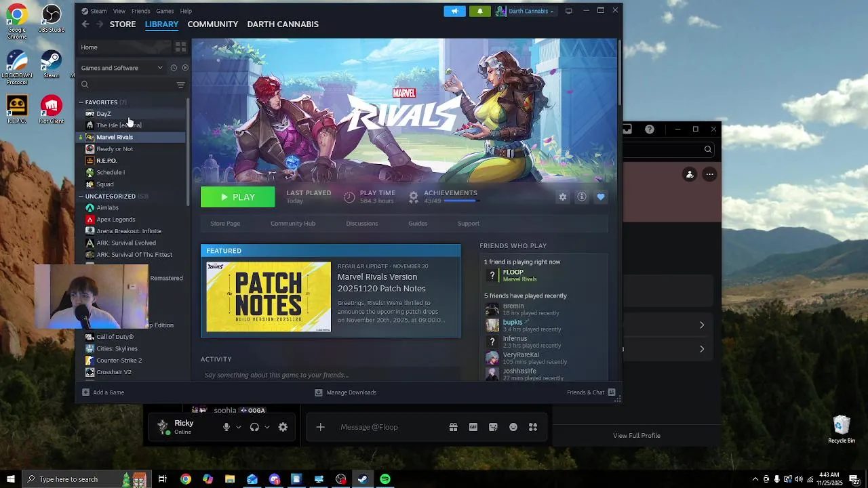Click the main content vertical scrollbar

point(619,71)
